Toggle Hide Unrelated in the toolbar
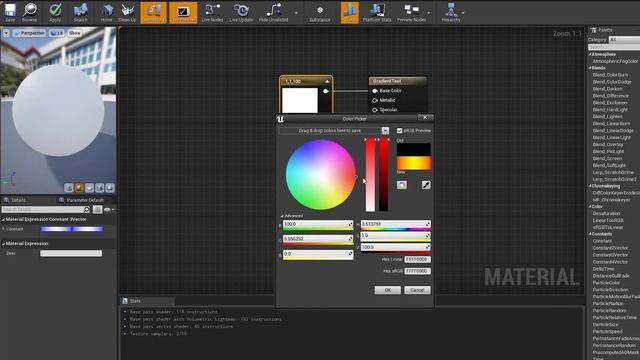The height and width of the screenshot is (360, 640). click(x=273, y=12)
